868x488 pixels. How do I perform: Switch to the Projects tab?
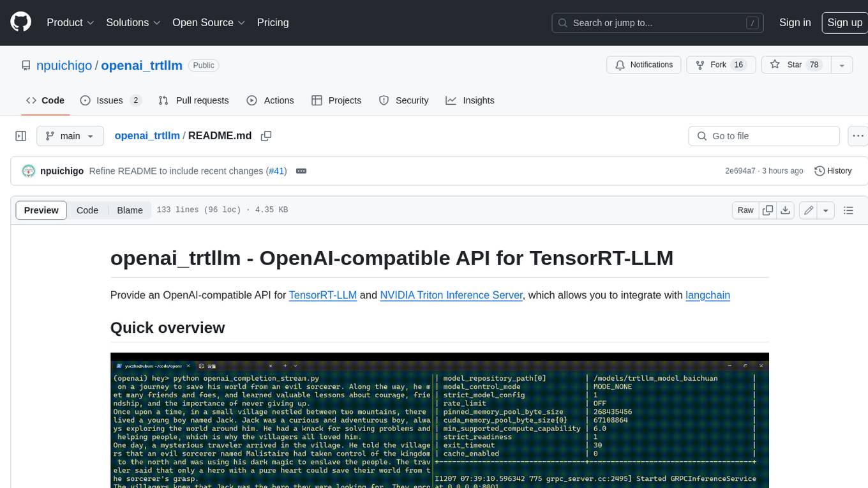coord(336,100)
